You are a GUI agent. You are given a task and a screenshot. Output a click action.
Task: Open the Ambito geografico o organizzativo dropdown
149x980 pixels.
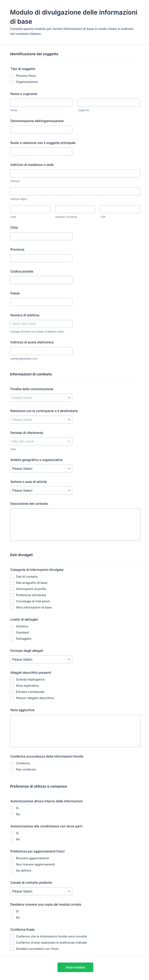(x=41, y=469)
